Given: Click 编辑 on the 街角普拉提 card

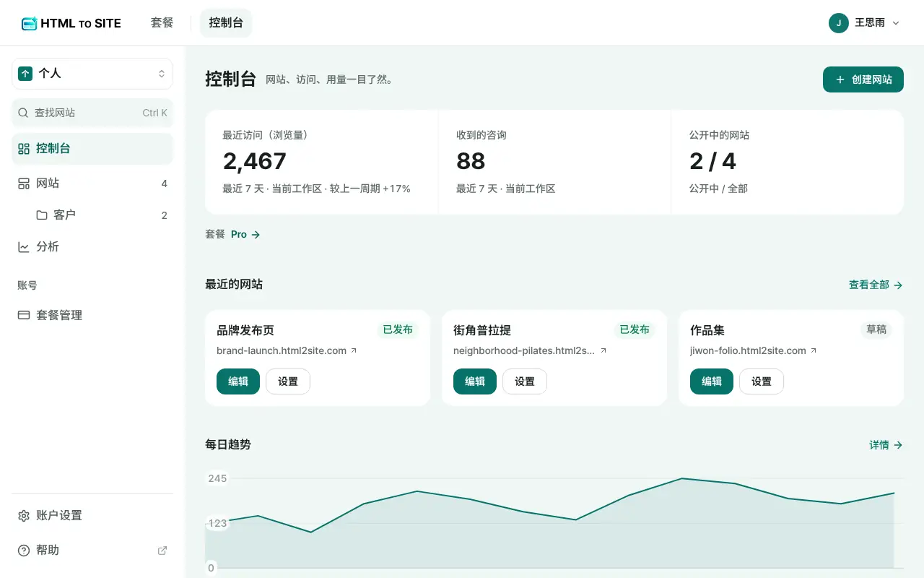Looking at the screenshot, I should pos(475,381).
